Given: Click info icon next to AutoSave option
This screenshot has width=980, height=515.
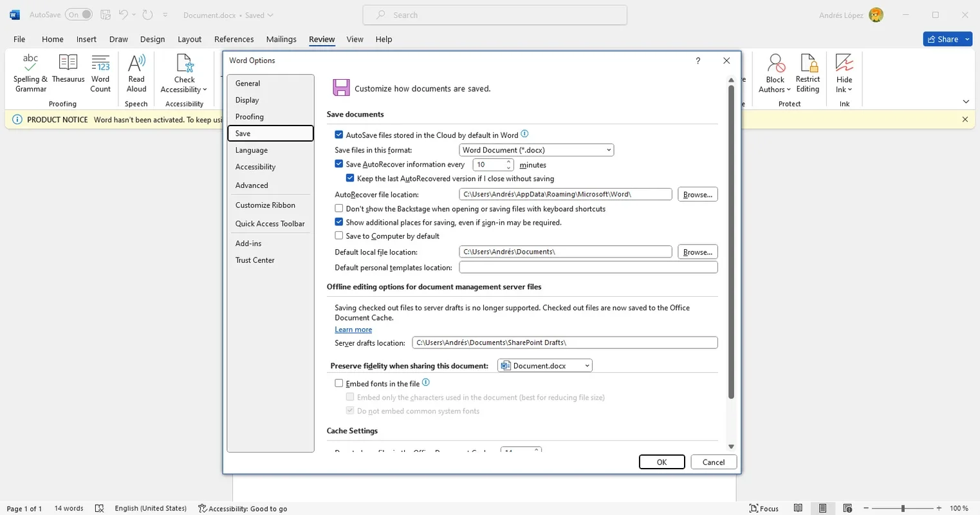Looking at the screenshot, I should [x=524, y=134].
